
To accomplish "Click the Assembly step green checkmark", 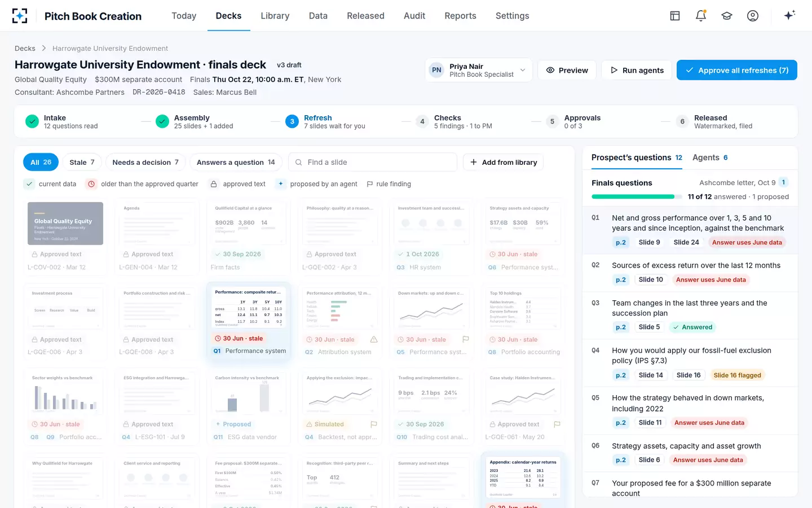I will coord(162,121).
